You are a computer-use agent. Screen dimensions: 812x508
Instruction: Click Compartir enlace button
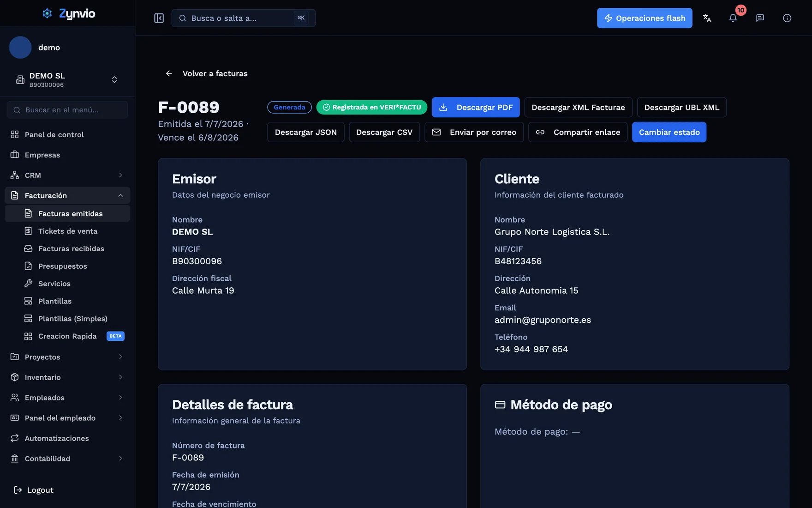(578, 132)
